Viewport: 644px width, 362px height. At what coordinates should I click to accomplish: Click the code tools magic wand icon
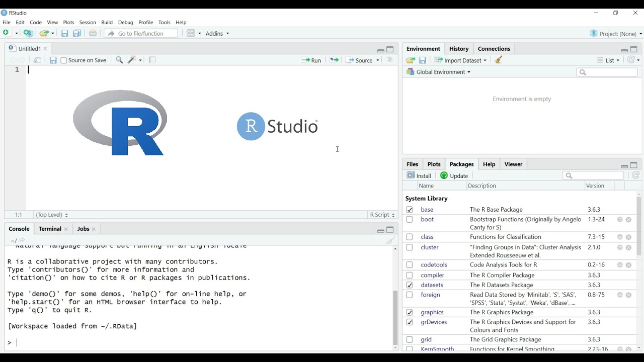(x=132, y=60)
